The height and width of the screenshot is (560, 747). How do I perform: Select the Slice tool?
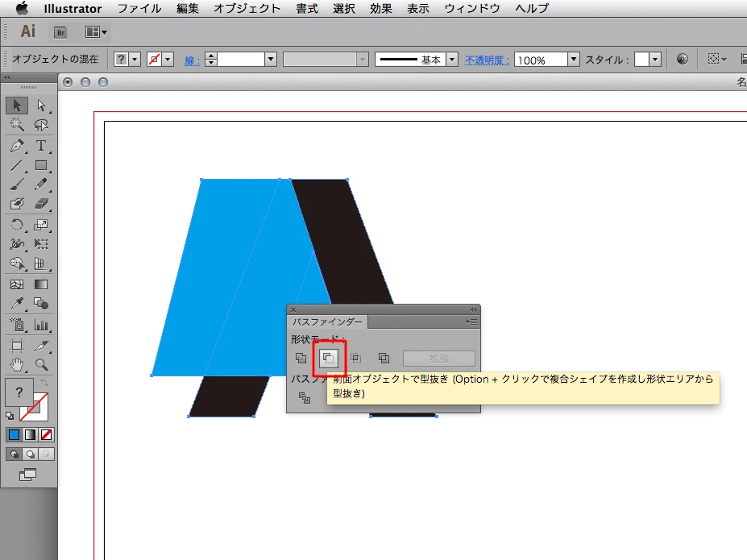point(41,346)
